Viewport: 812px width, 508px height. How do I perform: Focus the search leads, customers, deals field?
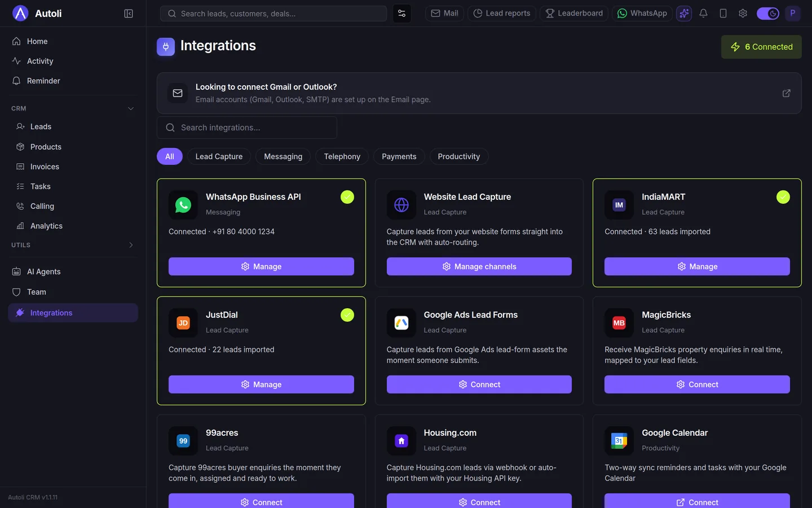click(x=273, y=14)
